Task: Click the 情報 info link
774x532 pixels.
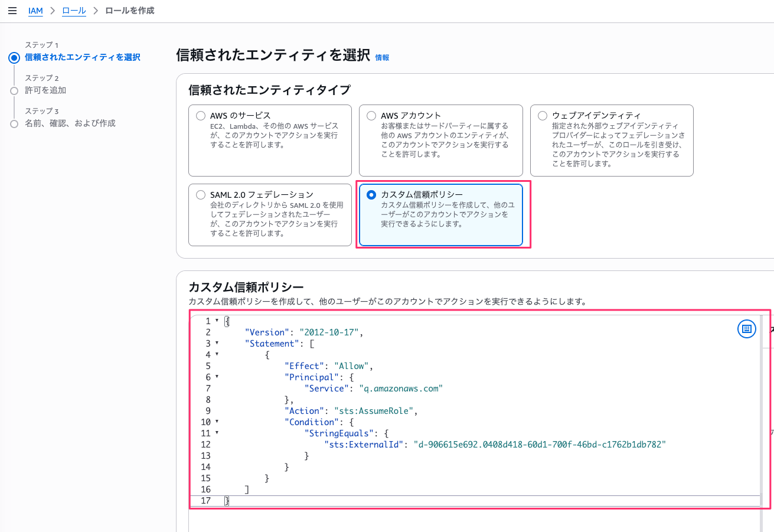Action: click(382, 57)
